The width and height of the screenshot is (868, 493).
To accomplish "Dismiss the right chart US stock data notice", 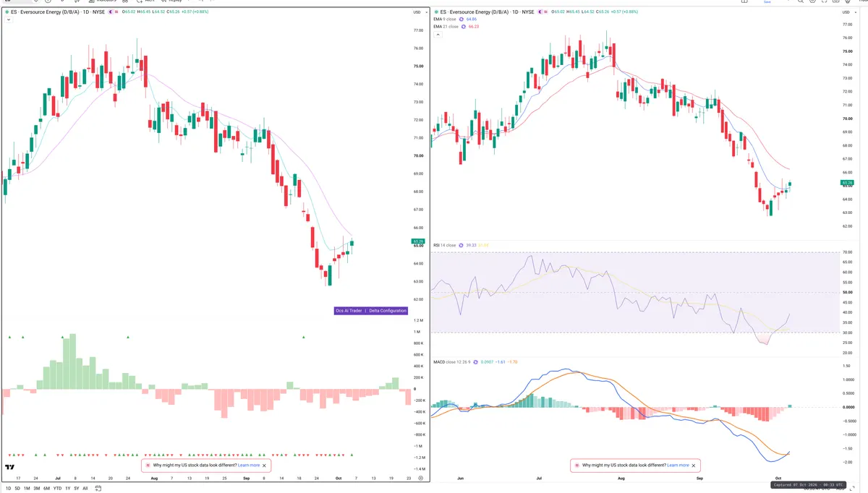I will [x=694, y=466].
